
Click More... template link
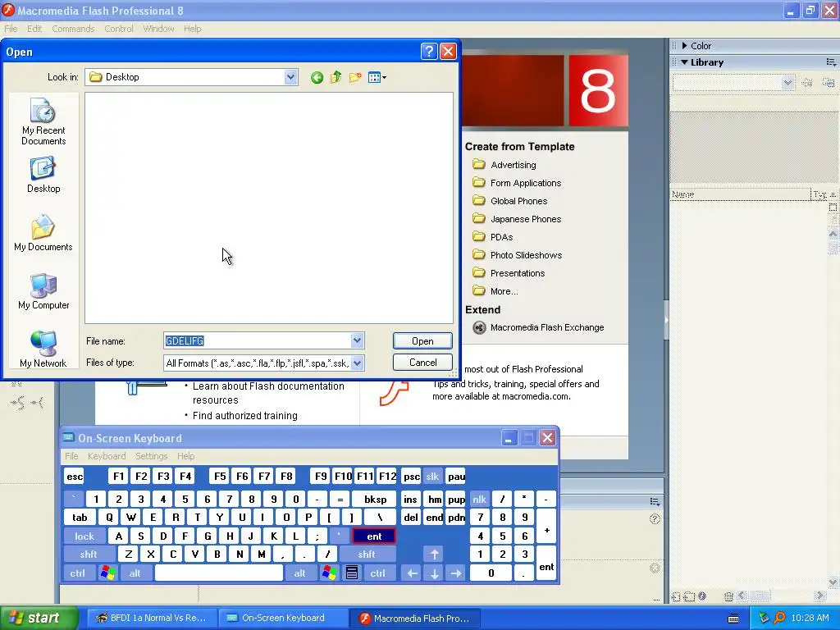coord(495,291)
